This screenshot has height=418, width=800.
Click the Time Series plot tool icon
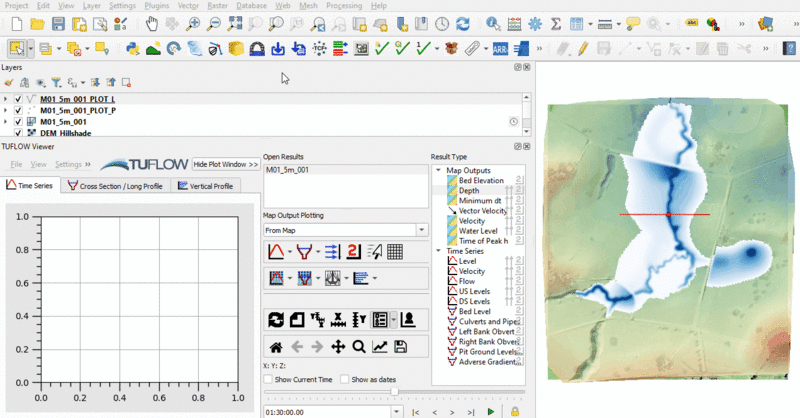click(x=274, y=251)
